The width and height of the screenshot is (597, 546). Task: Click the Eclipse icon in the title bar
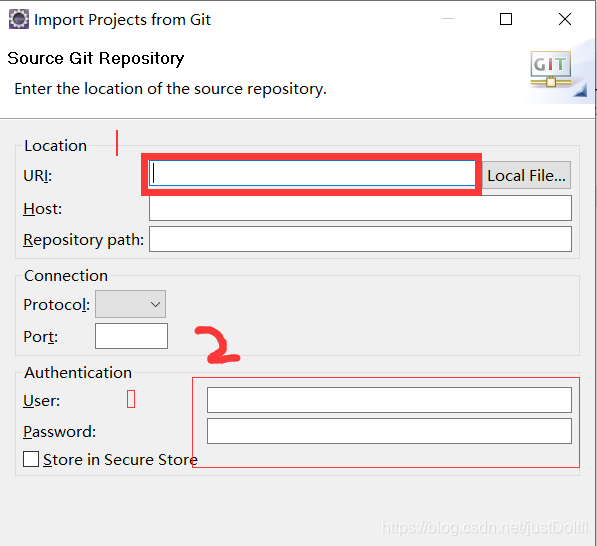click(x=19, y=19)
